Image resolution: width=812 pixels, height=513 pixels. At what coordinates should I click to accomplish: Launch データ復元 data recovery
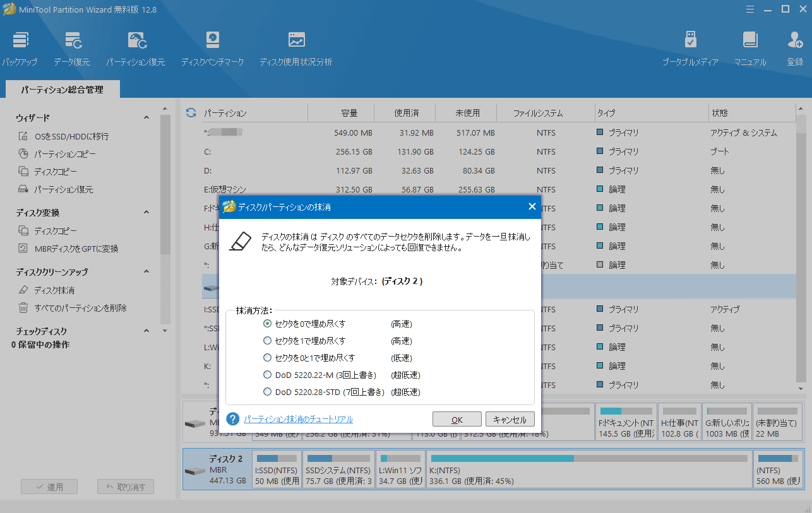pyautogui.click(x=72, y=49)
